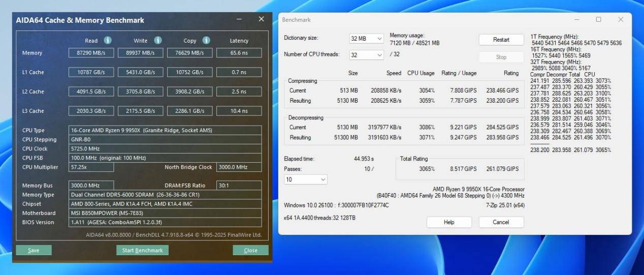This screenshot has width=644, height=275.
Task: Click the Save button in AIDA64
Action: (x=34, y=250)
